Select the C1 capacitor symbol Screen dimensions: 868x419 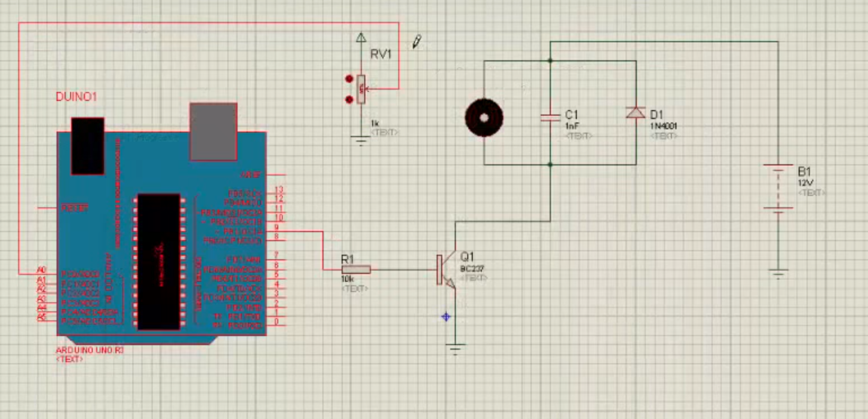tap(551, 117)
